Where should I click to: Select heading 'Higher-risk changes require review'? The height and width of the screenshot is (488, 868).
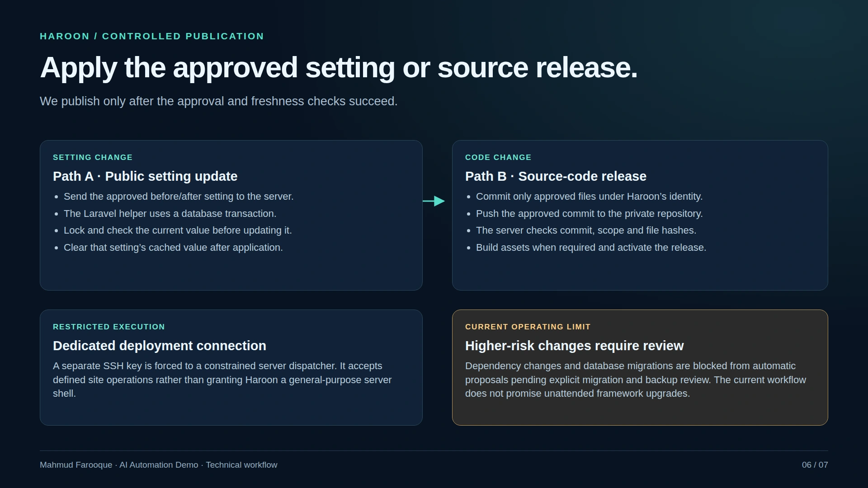574,346
